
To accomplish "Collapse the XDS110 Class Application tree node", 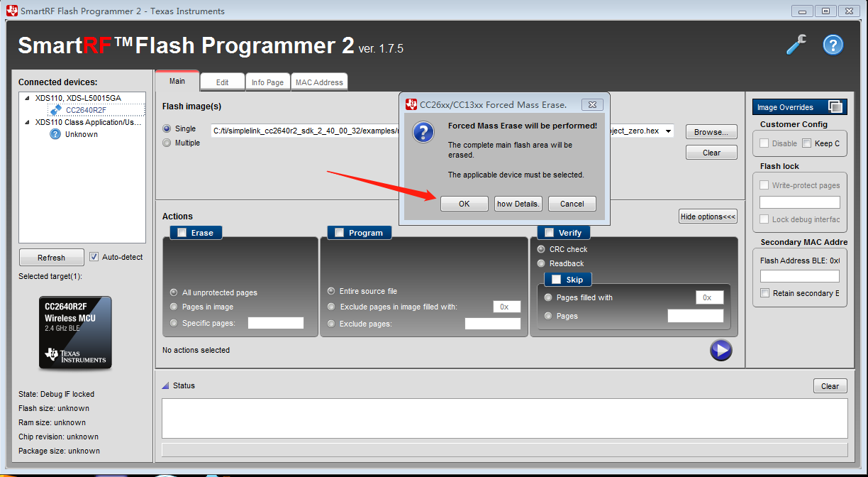I will [28, 122].
